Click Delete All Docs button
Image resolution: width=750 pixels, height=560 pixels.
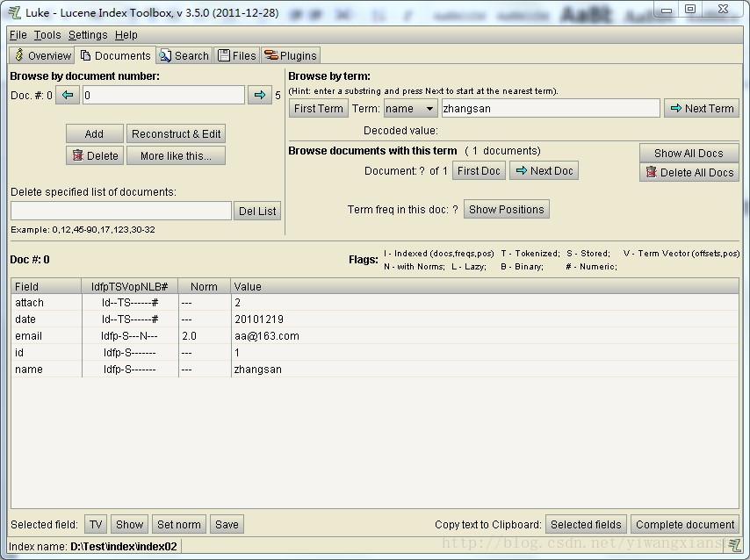[x=689, y=173]
